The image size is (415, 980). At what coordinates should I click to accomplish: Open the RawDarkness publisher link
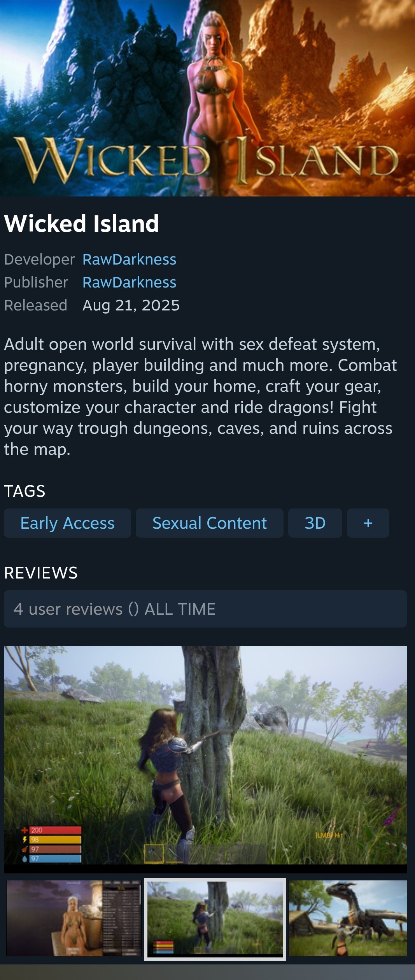pyautogui.click(x=129, y=282)
